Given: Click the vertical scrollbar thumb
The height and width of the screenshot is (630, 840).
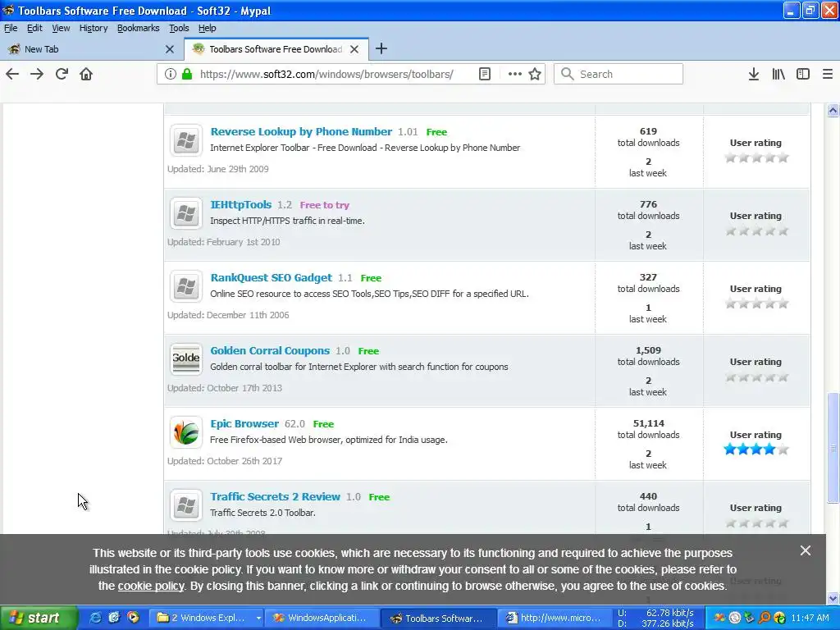Looking at the screenshot, I should click(833, 448).
